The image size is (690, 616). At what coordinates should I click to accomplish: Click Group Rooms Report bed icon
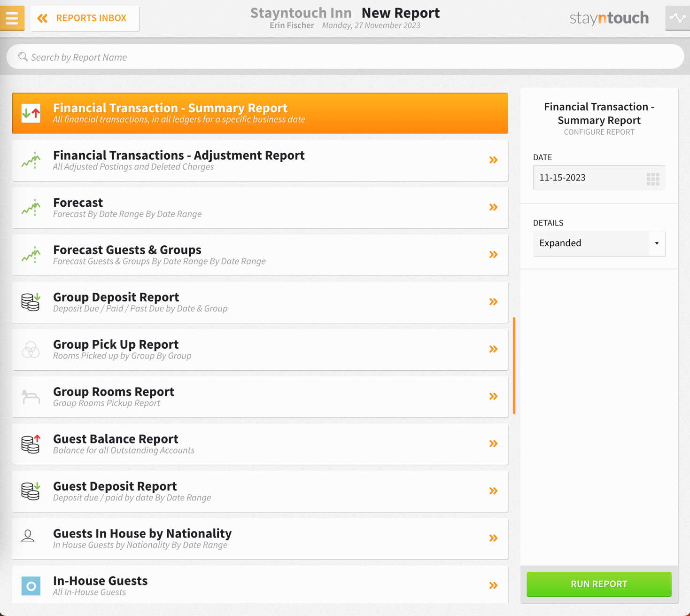click(31, 397)
